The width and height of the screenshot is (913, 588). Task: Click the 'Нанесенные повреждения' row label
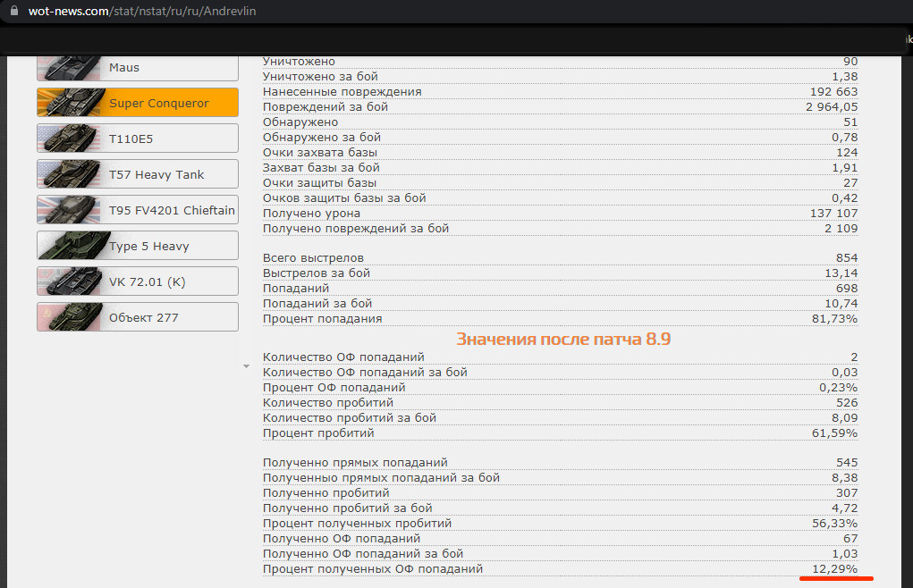click(x=342, y=92)
